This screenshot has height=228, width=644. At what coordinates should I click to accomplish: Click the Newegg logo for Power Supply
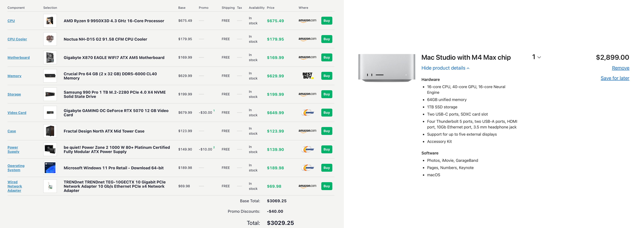(308, 149)
